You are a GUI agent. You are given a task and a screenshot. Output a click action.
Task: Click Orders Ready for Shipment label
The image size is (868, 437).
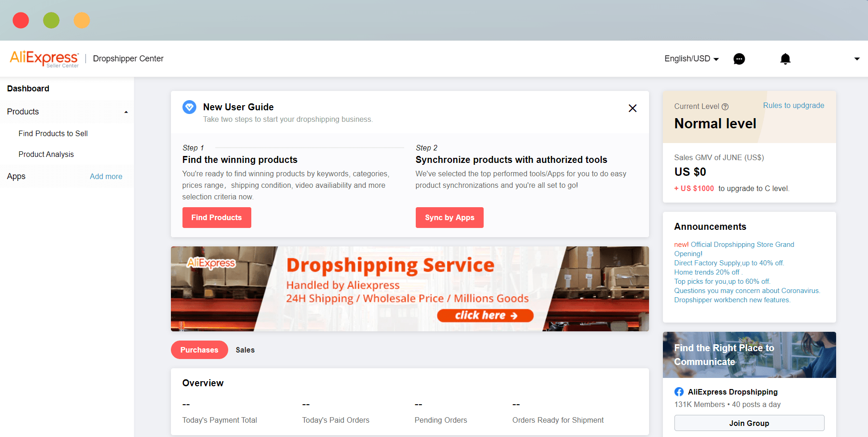point(558,420)
